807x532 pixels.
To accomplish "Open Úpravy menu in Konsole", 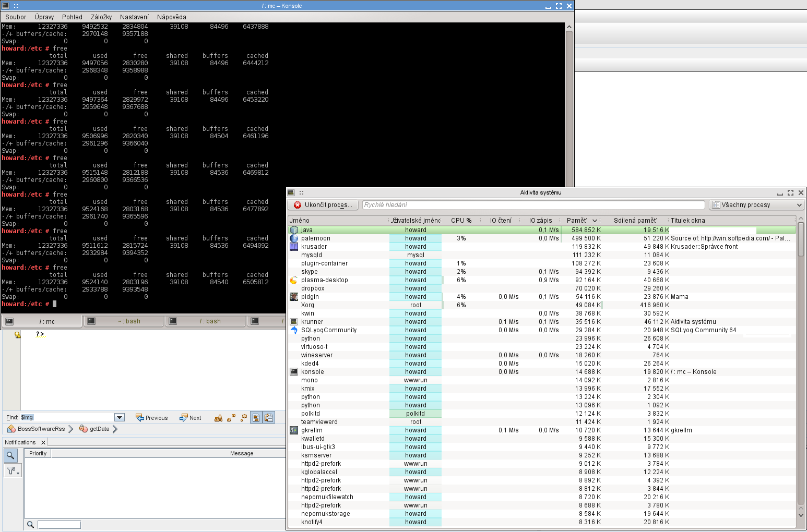I will (44, 17).
